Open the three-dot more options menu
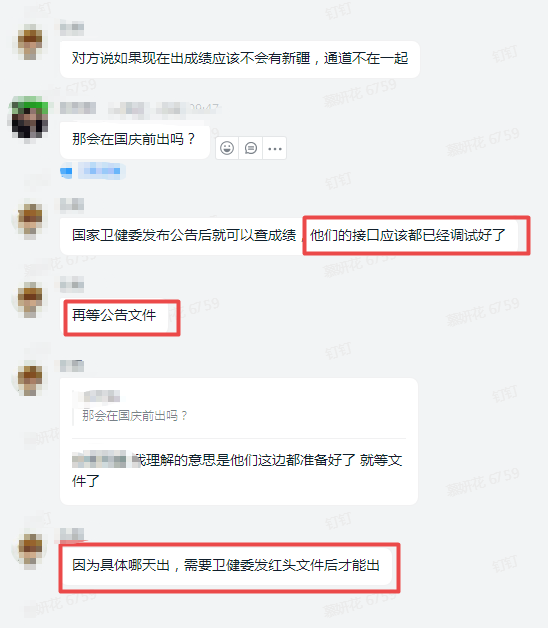The image size is (548, 628). (x=275, y=148)
